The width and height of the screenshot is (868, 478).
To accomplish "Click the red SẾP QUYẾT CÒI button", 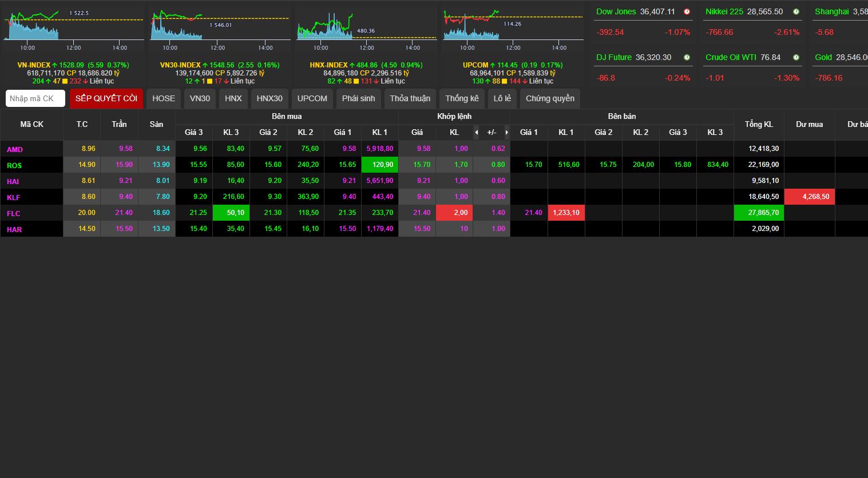I will pos(106,98).
